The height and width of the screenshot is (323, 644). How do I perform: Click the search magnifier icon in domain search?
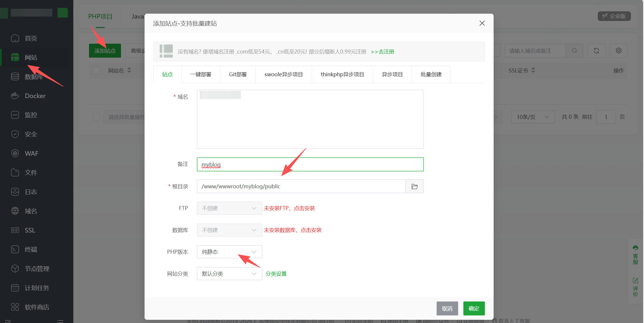(x=574, y=51)
